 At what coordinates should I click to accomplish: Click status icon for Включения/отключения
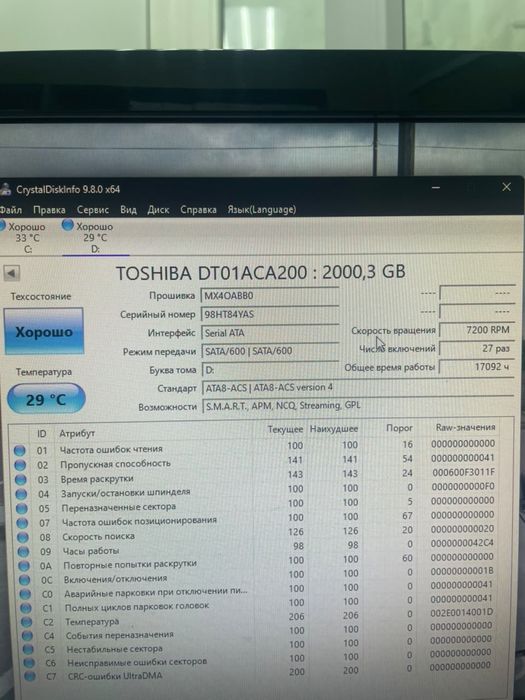(24, 580)
